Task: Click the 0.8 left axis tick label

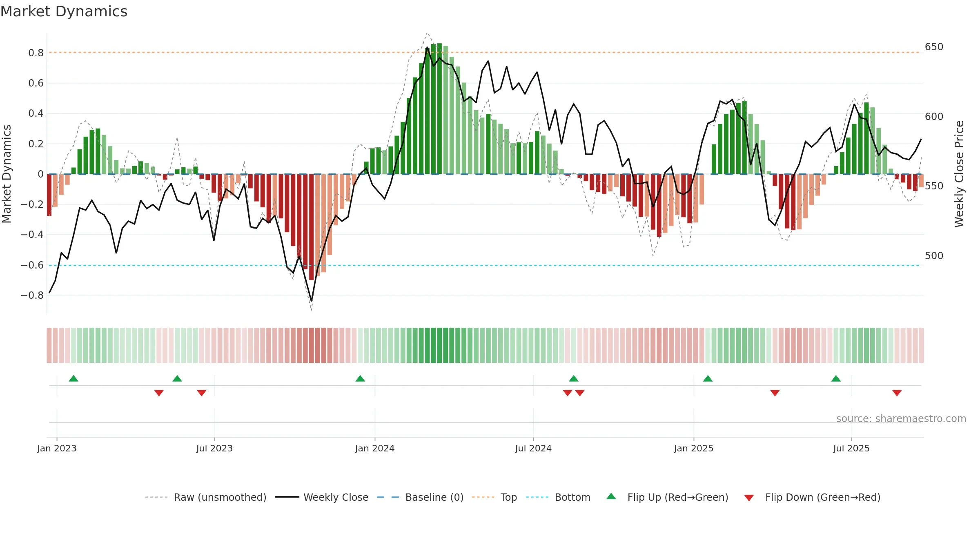Action: tap(36, 53)
